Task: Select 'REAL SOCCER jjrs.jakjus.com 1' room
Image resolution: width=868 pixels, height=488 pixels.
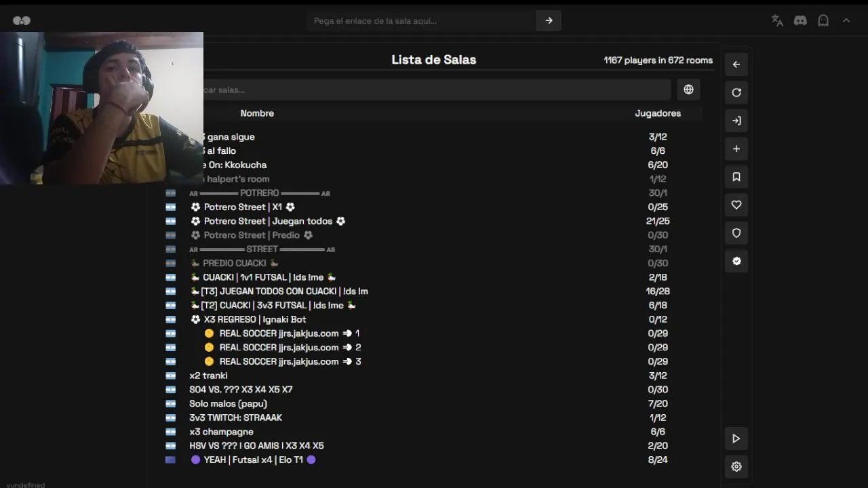Action: (434, 333)
